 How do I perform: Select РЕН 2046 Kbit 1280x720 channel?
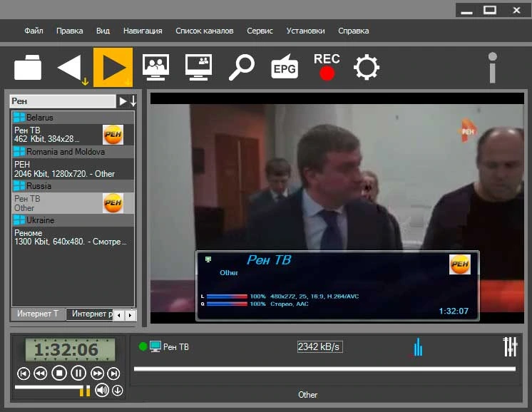coord(73,169)
